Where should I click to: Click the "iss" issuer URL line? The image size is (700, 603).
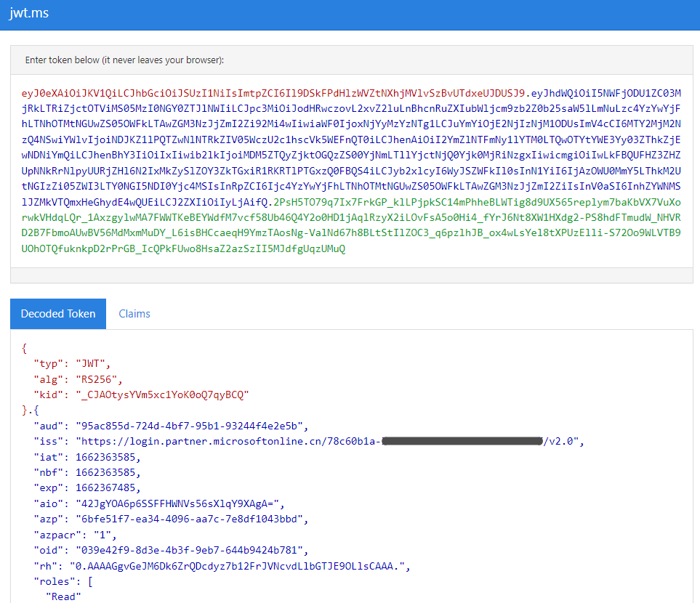tap(309, 442)
